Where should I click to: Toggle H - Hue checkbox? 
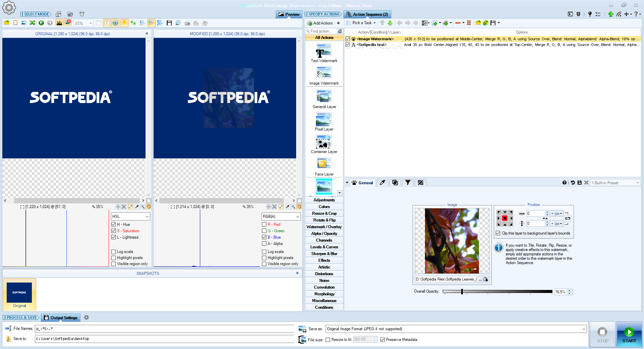113,225
